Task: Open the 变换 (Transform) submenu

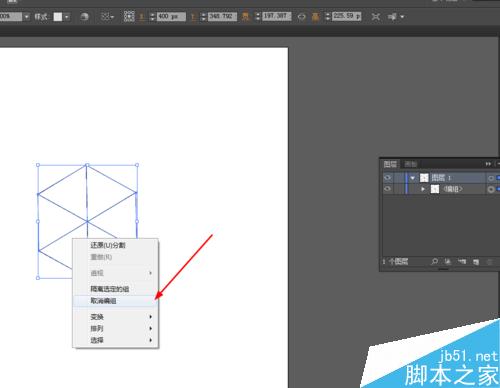Action: 115,317
